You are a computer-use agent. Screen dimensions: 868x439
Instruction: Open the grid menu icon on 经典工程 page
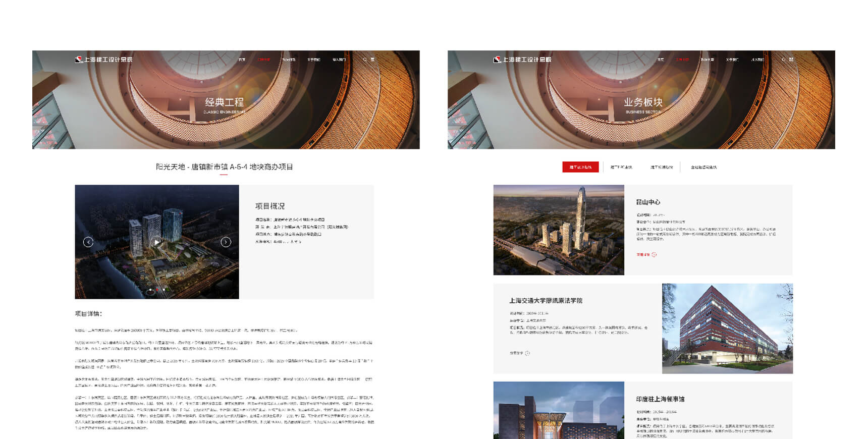[372, 60]
